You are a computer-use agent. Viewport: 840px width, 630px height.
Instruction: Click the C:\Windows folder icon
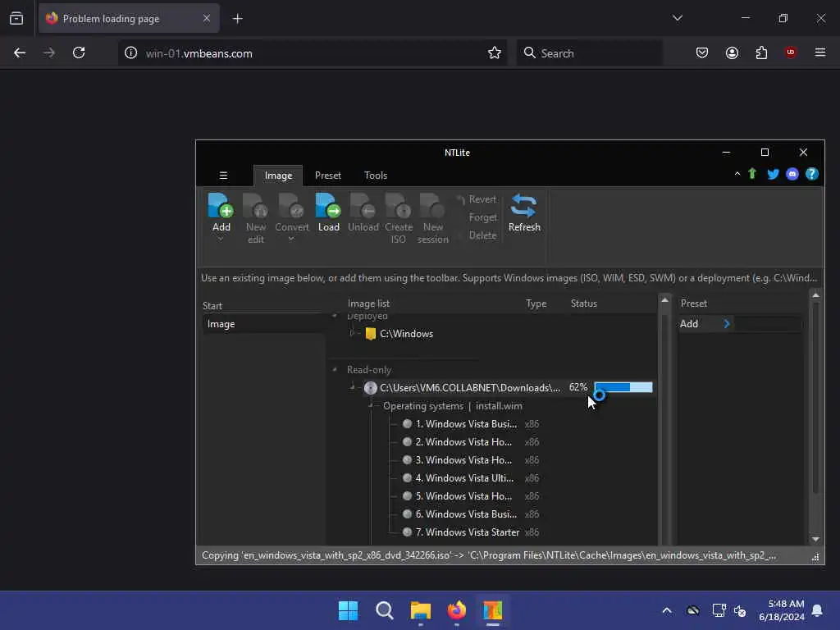tap(370, 334)
